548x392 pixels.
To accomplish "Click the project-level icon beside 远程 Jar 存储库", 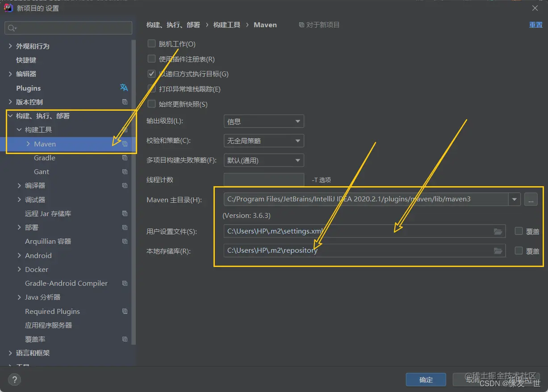I will pos(125,213).
